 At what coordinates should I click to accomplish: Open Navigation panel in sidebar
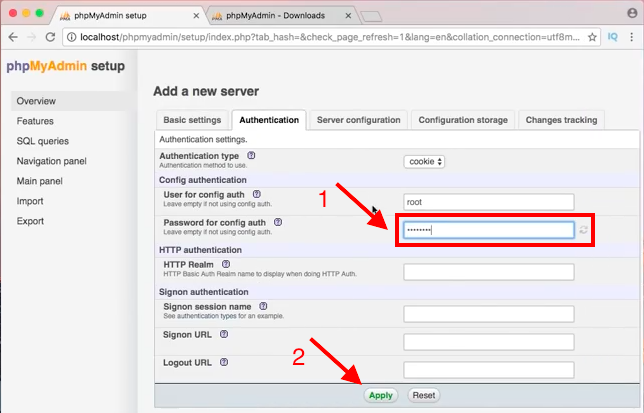pyautogui.click(x=52, y=161)
